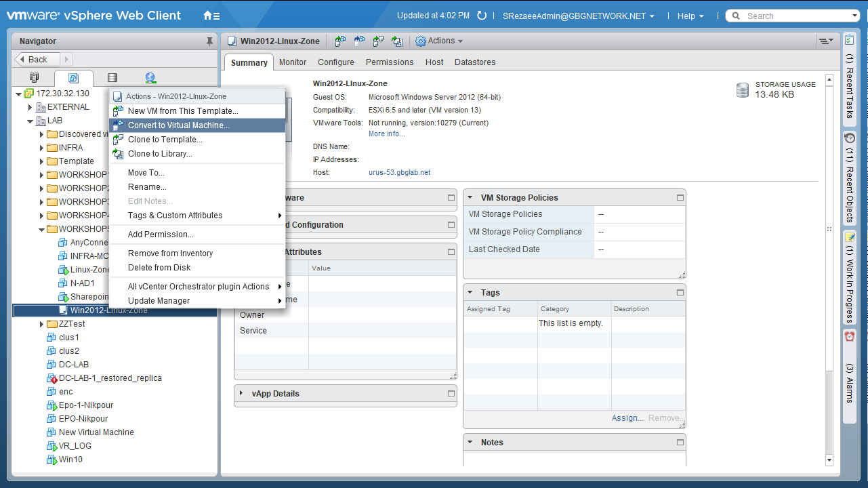Click the Assign link in Tags panel
Image resolution: width=868 pixels, height=488 pixels.
click(627, 418)
